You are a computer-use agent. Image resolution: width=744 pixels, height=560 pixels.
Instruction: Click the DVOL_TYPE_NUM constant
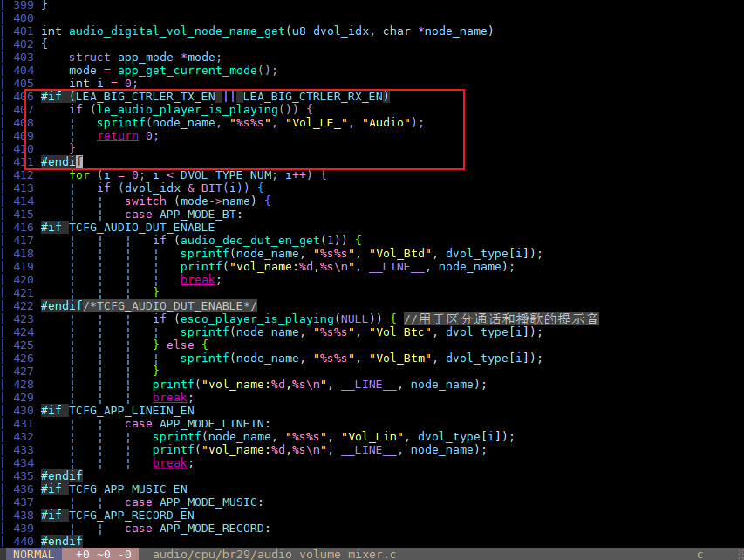(225, 175)
